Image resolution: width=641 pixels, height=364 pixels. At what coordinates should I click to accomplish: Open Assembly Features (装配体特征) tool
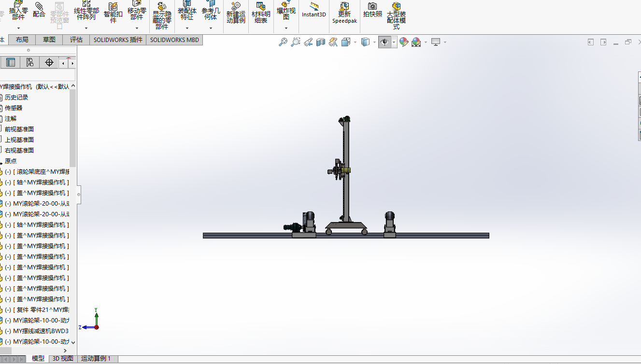click(186, 11)
